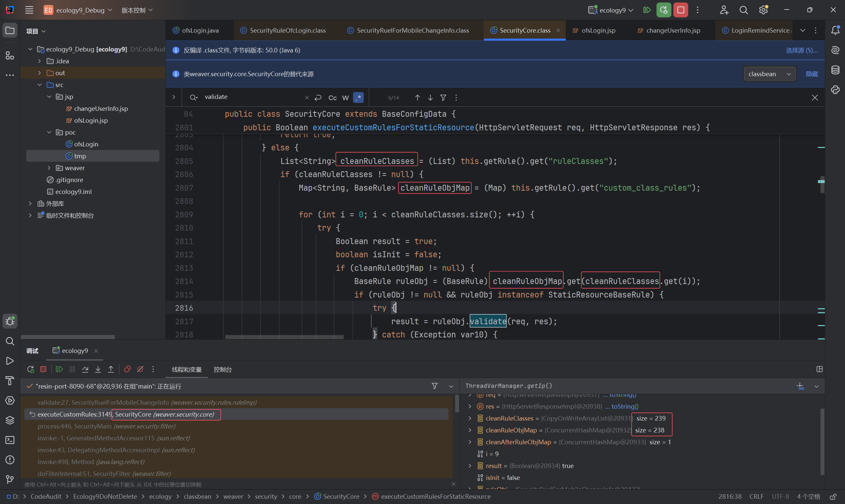Go to next search occurrence

[x=430, y=98]
